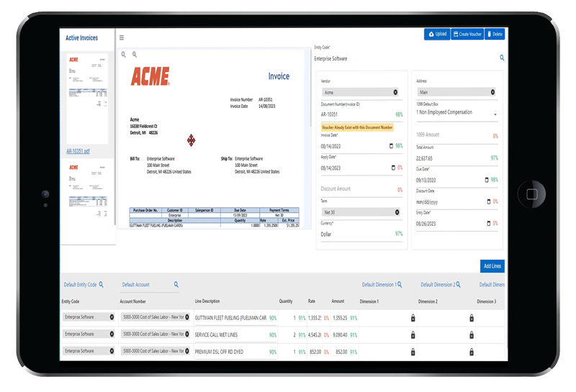The height and width of the screenshot is (392, 576).
Task: Click the pan cursor on invoice preview
Action: 191,140
